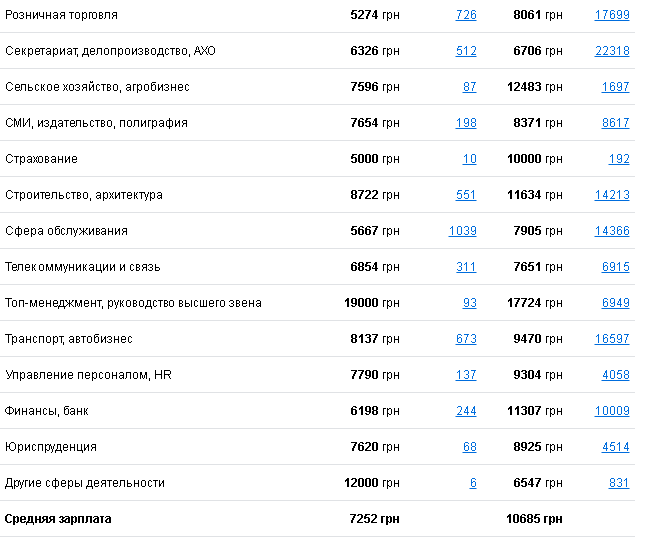Open the 726 link for Розничная торговля
This screenshot has width=651, height=542.
pyautogui.click(x=466, y=15)
